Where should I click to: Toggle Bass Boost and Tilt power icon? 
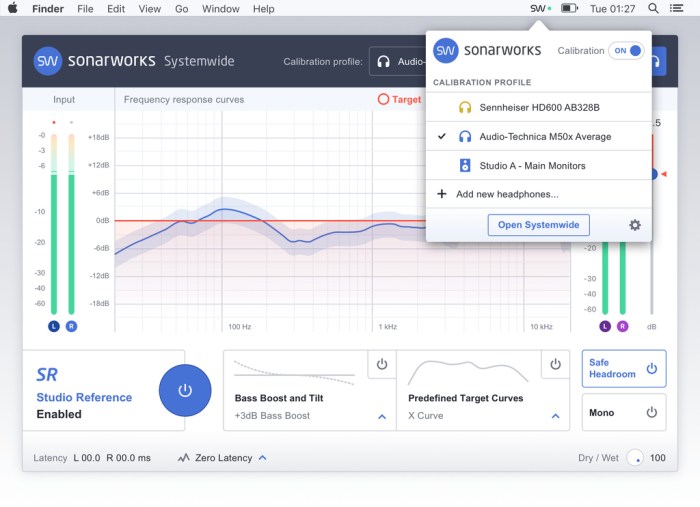click(382, 365)
